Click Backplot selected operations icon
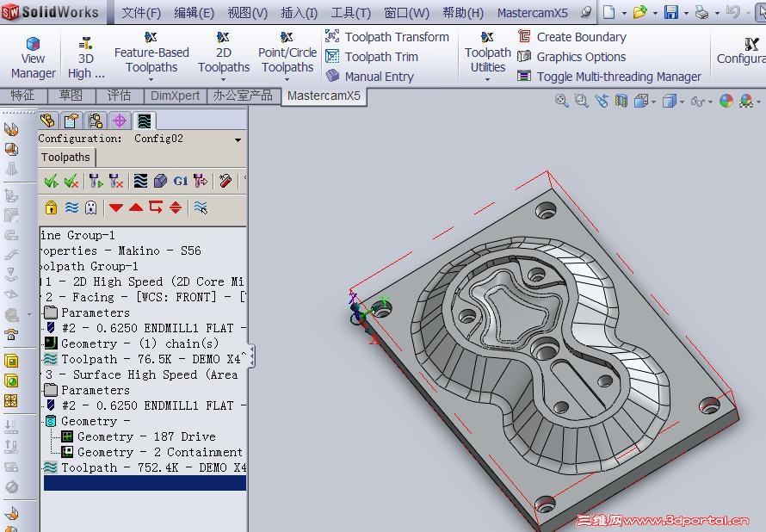 140,182
